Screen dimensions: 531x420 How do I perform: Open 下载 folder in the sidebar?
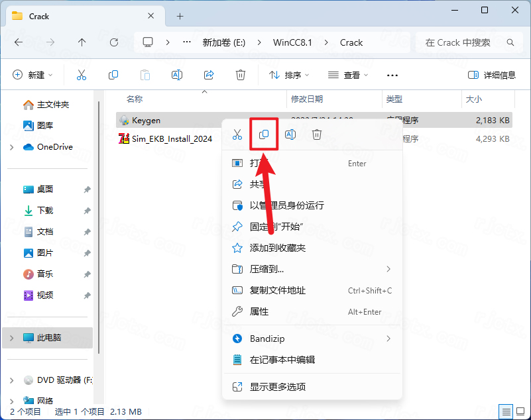click(x=45, y=210)
